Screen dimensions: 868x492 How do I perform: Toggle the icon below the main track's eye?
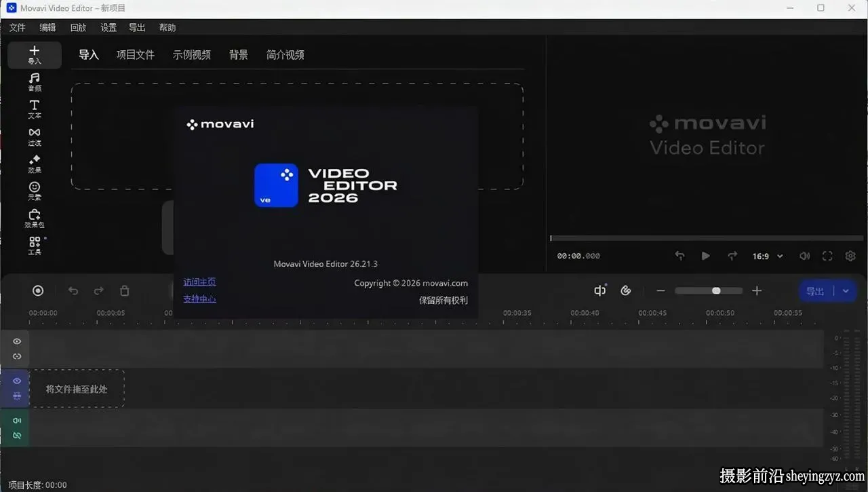point(17,396)
